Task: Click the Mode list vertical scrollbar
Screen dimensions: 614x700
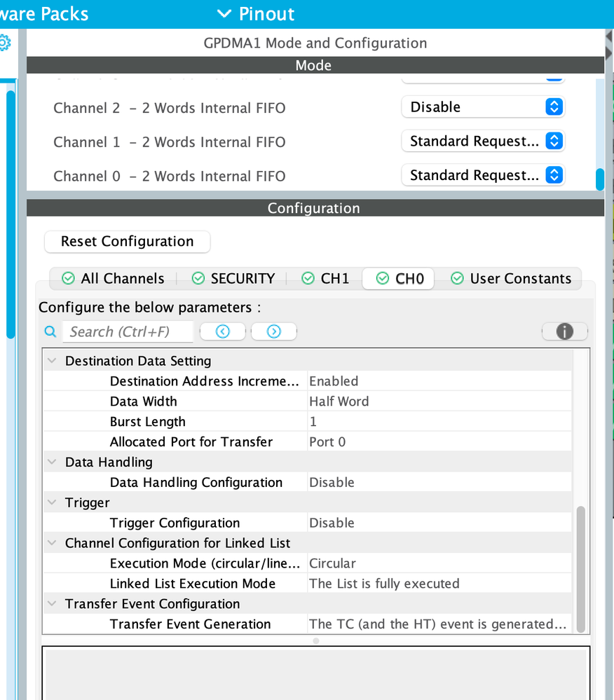Action: 600,179
